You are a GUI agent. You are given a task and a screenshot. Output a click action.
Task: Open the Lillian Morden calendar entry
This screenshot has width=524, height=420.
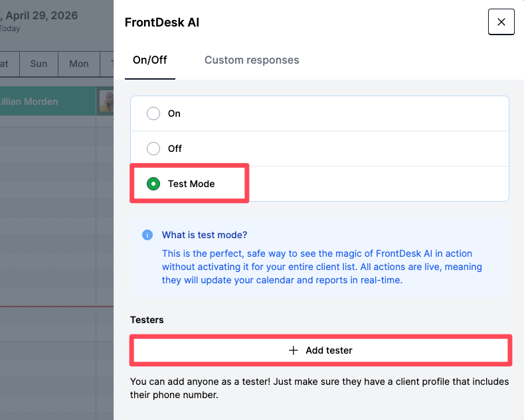(x=40, y=102)
